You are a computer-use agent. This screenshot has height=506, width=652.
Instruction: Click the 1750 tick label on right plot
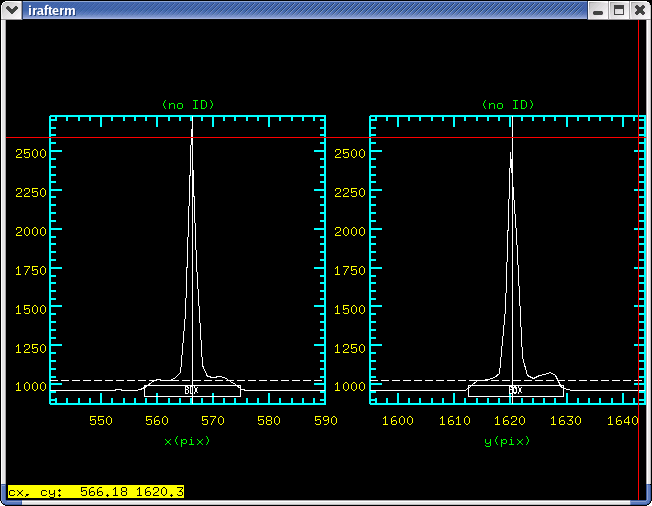(x=350, y=270)
